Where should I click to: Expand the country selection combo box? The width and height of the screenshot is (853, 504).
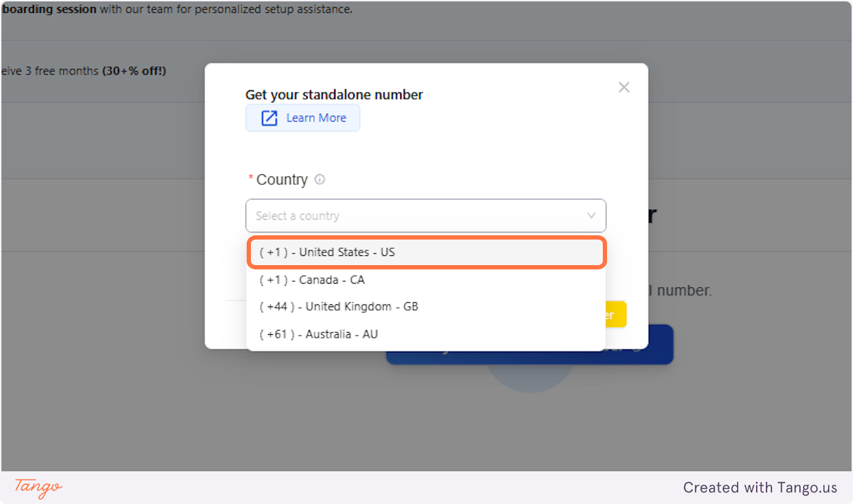pyautogui.click(x=426, y=215)
